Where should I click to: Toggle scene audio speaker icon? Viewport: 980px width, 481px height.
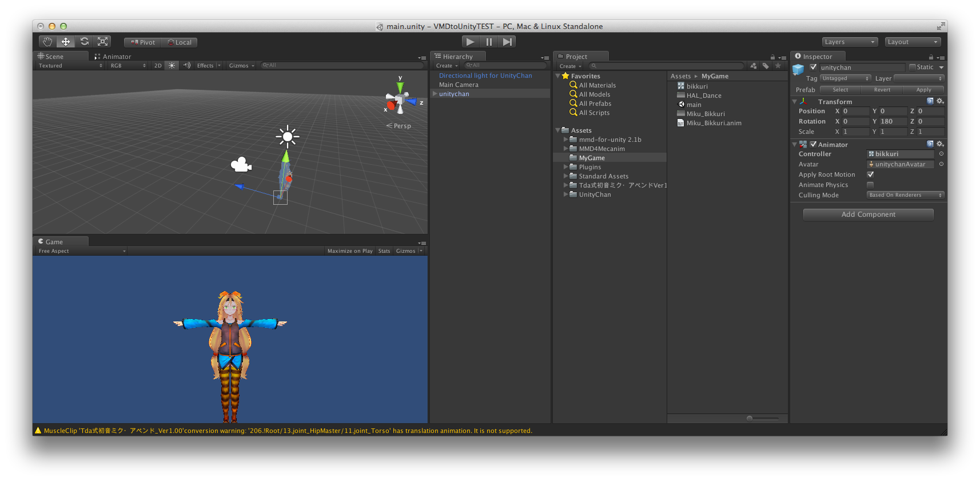186,66
